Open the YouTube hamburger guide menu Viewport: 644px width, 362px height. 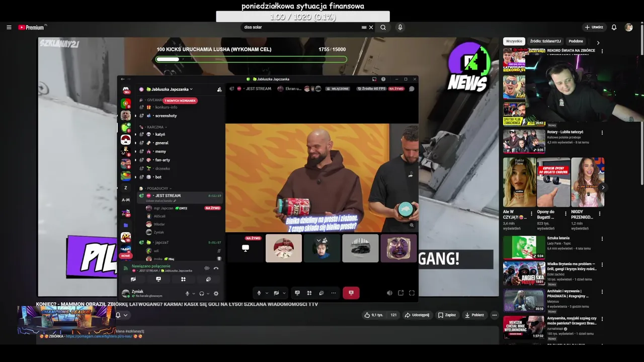pyautogui.click(x=9, y=27)
